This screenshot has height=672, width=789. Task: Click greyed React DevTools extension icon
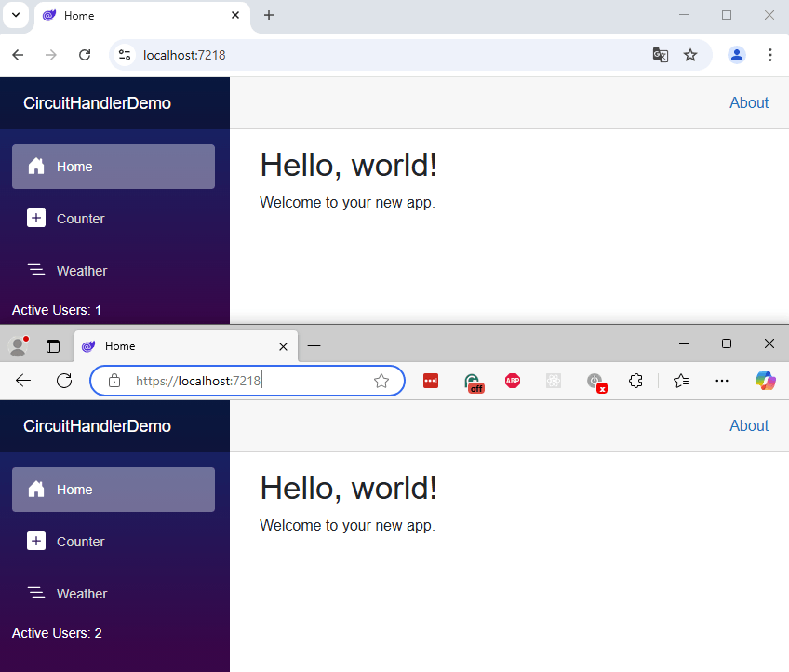click(x=554, y=381)
